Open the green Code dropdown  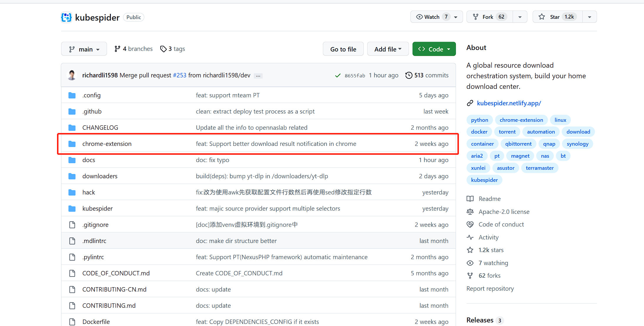pyautogui.click(x=434, y=49)
